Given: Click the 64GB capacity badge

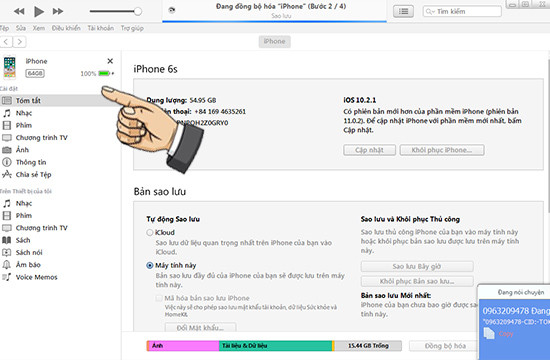Looking at the screenshot, I should 35,73.
